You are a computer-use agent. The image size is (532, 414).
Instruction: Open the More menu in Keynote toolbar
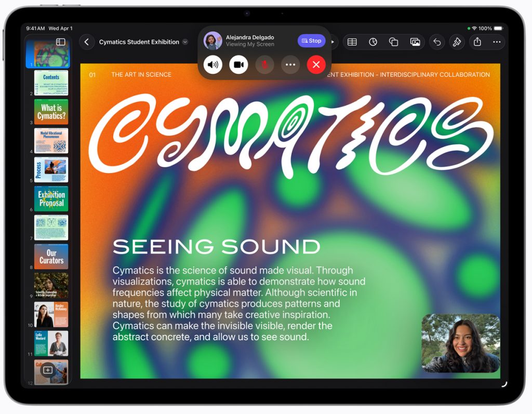coord(497,42)
